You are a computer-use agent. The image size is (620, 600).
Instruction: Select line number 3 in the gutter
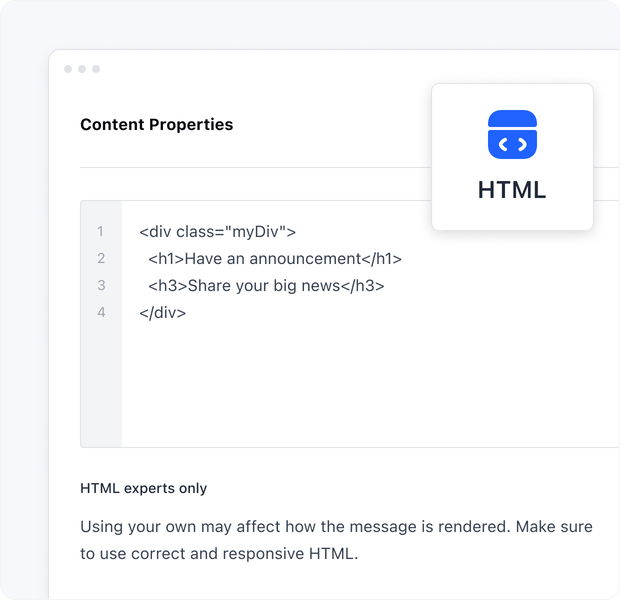(x=100, y=286)
